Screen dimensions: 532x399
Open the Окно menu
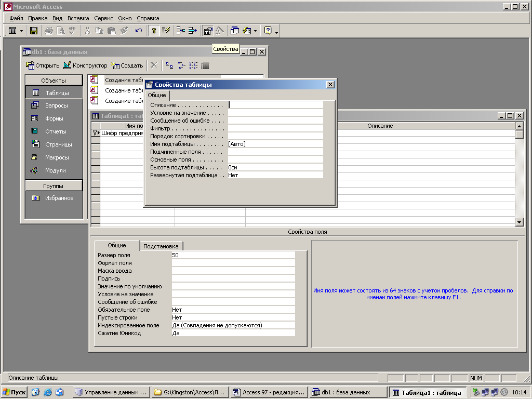coord(125,18)
